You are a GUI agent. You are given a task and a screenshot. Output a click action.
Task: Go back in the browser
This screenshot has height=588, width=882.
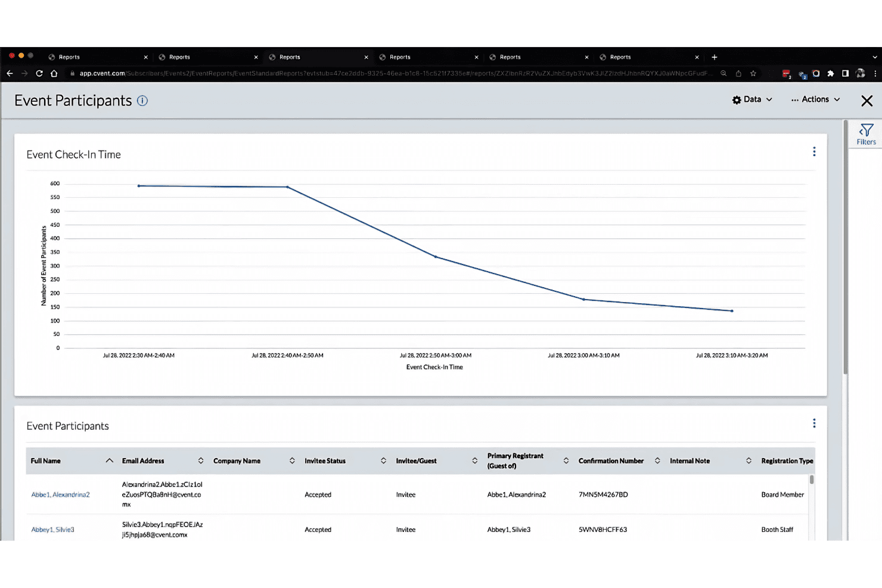coord(10,73)
